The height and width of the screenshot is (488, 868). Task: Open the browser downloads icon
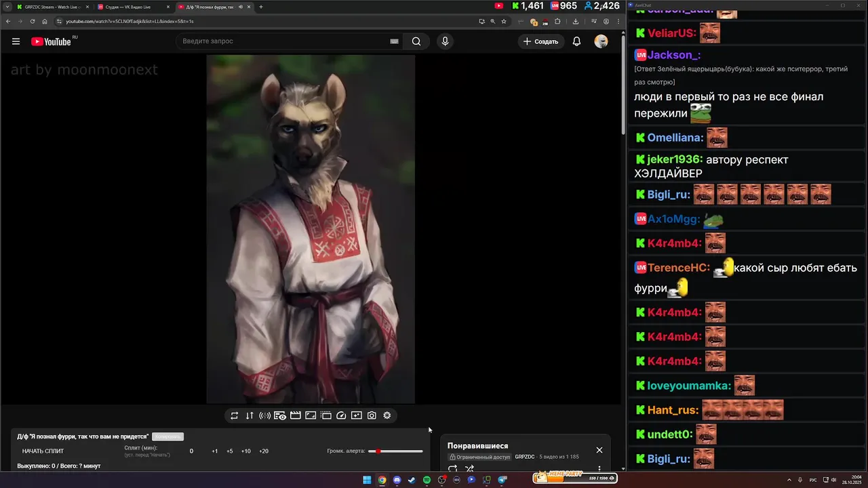pyautogui.click(x=576, y=21)
